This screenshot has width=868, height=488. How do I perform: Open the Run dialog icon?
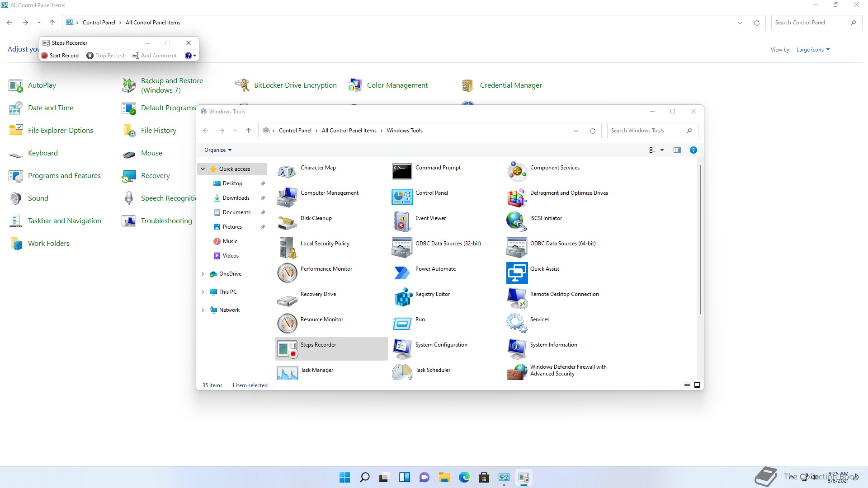click(402, 324)
